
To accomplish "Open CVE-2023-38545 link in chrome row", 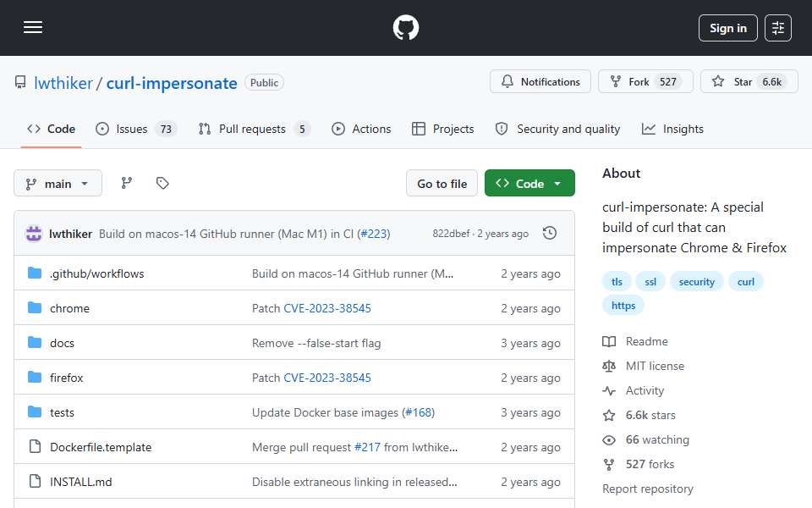I will pos(327,308).
